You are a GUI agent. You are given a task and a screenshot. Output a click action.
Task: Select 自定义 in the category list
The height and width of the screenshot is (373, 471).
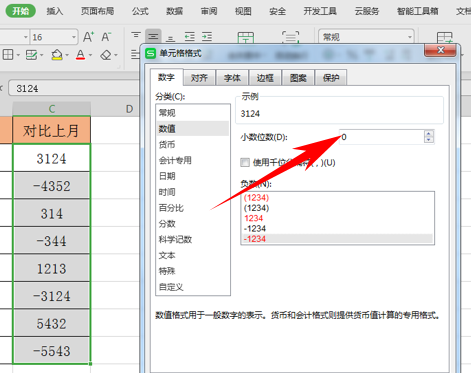tap(193, 287)
